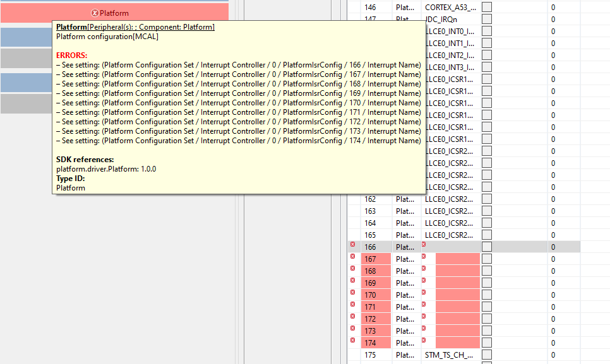Click the error badge in row 167's name cell
The height and width of the screenshot is (364, 610).
423,259
